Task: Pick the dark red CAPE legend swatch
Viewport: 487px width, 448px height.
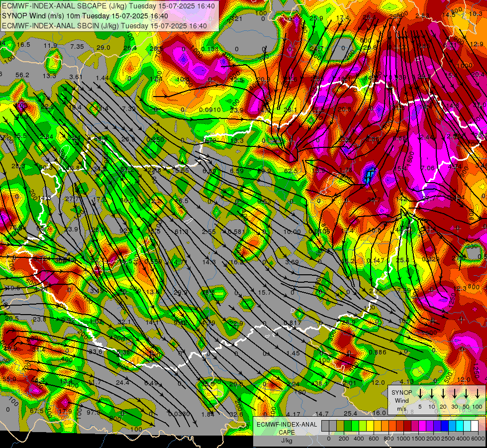Action: click(408, 426)
